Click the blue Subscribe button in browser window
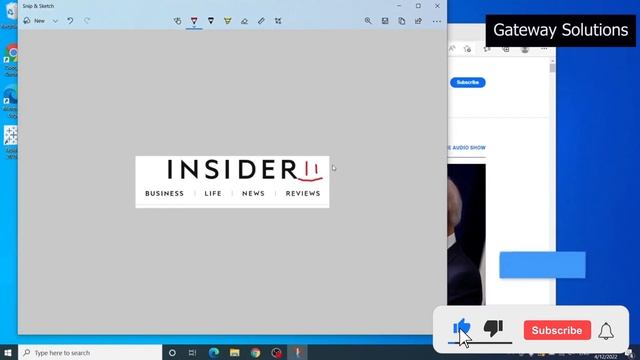 [x=468, y=82]
